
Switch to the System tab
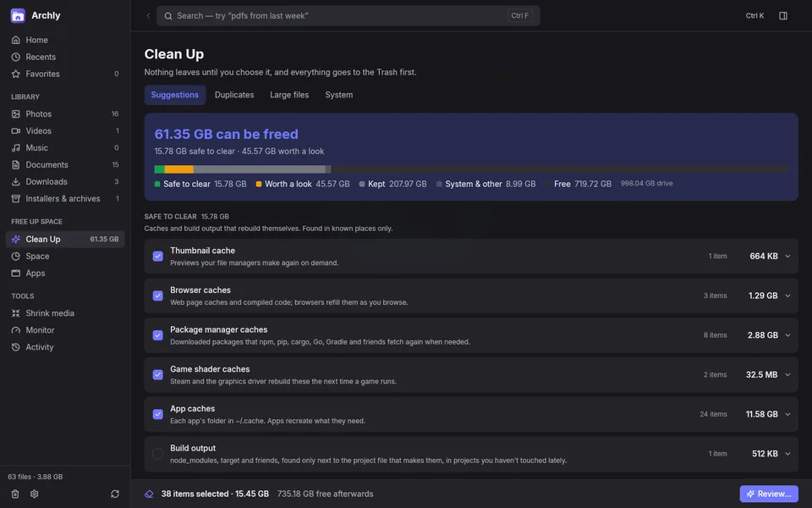(x=338, y=95)
